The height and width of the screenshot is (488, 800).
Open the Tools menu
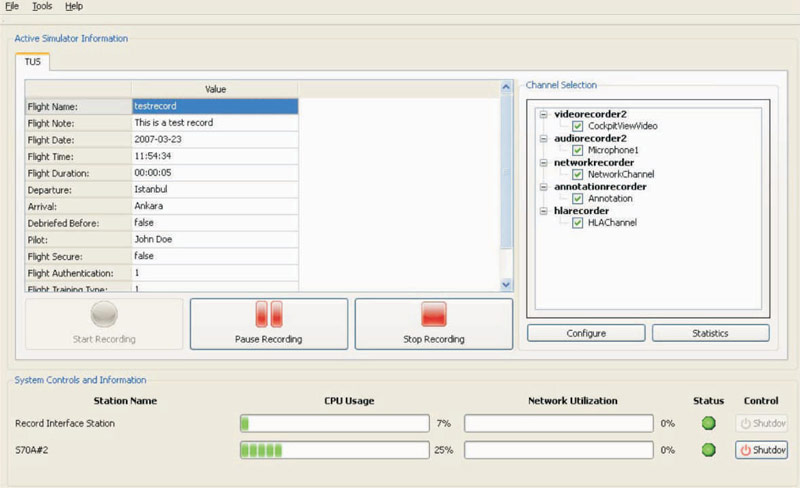(x=42, y=6)
